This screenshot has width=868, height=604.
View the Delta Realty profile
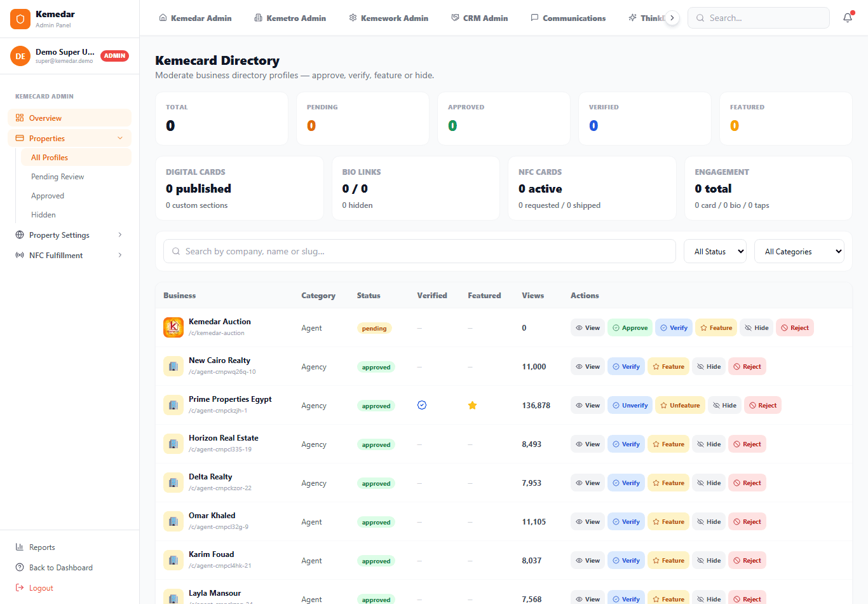click(588, 483)
